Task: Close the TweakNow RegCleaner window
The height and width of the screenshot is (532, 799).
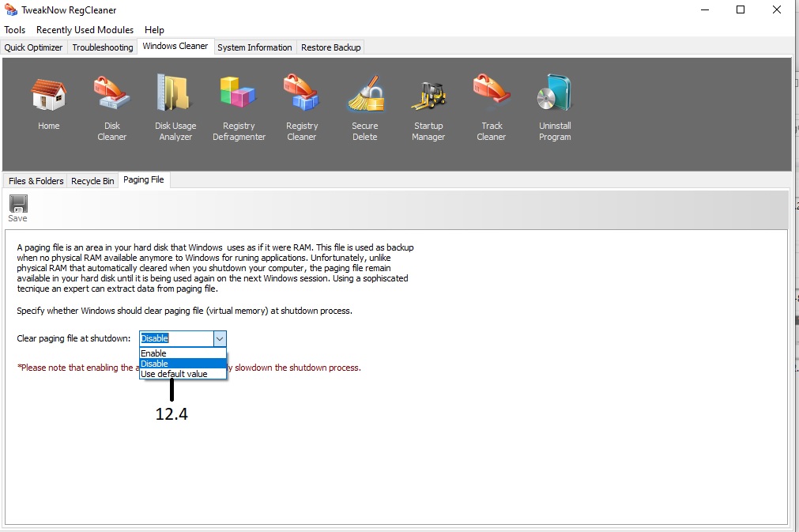Action: coord(777,9)
